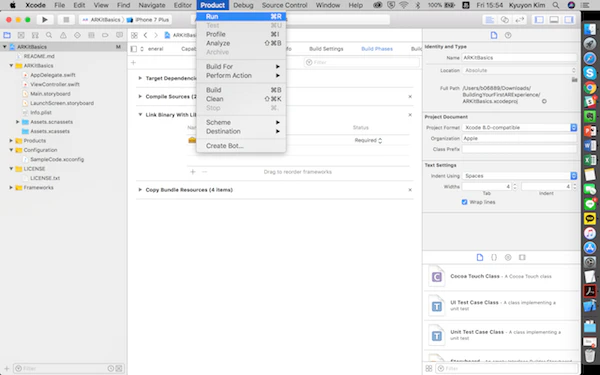600x375 pixels.
Task: Collapse the ARKitBasics project root
Action: (5, 47)
